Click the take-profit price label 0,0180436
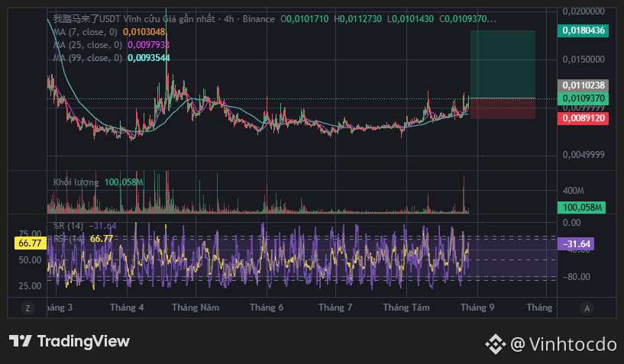The image size is (624, 364). [x=583, y=31]
